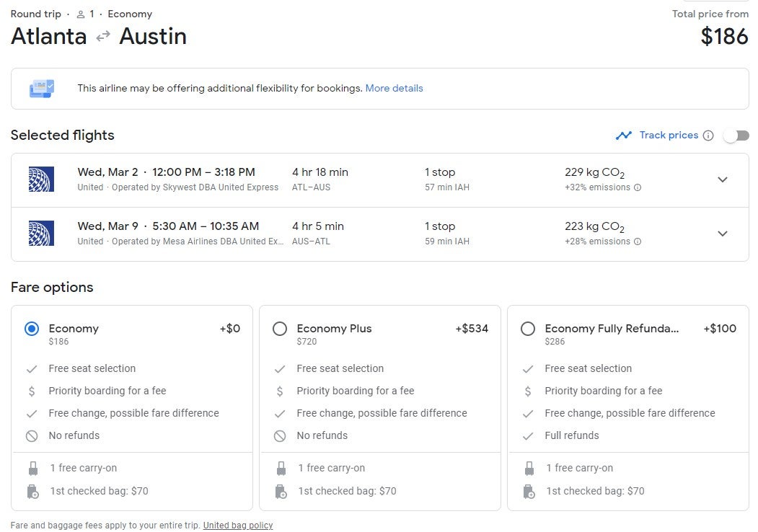Click the Economy Plus +$534 fare card
The image size is (758, 532).
380,408
